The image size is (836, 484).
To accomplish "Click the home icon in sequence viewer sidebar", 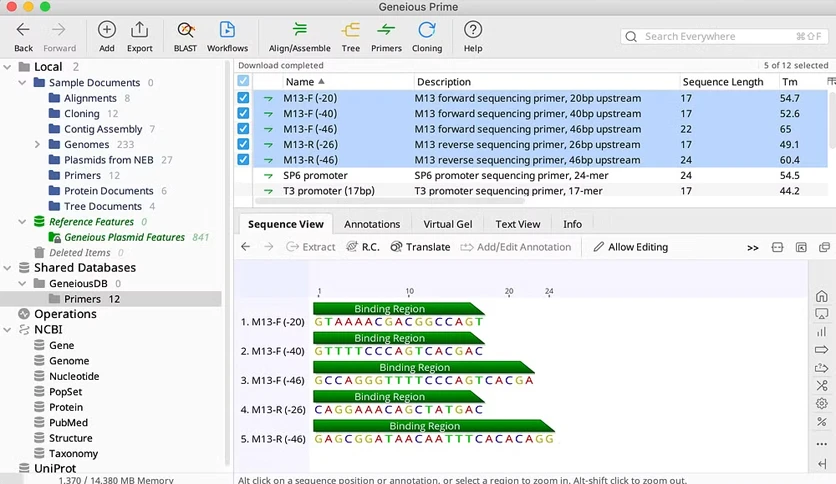I will (822, 296).
